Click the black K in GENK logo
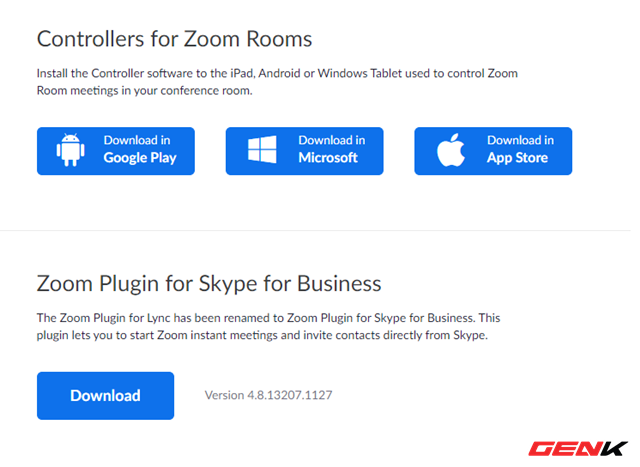Viewport: 640px width, 467px height. [x=612, y=449]
